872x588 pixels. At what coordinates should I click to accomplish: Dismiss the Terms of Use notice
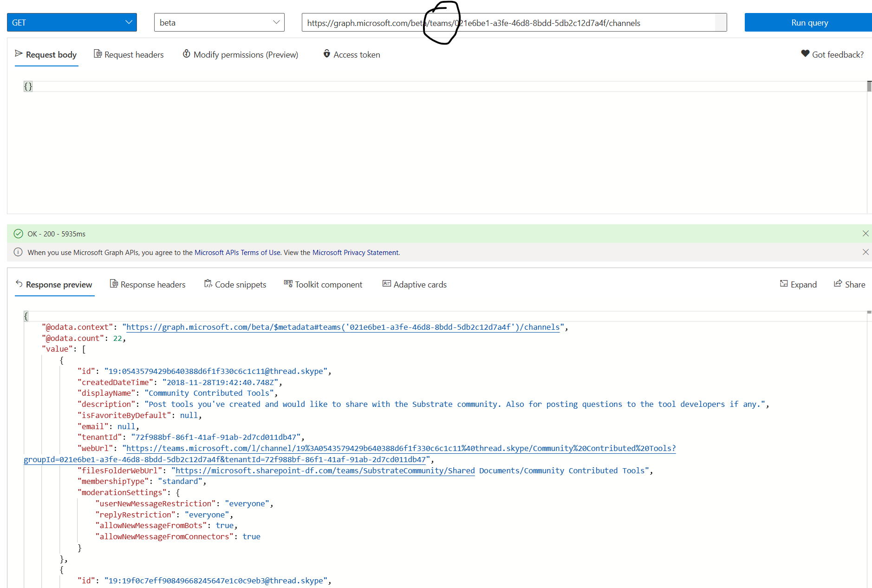[865, 252]
